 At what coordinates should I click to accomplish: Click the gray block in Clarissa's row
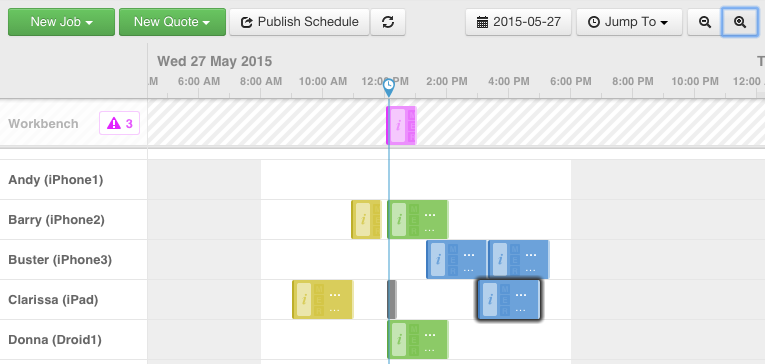392,300
